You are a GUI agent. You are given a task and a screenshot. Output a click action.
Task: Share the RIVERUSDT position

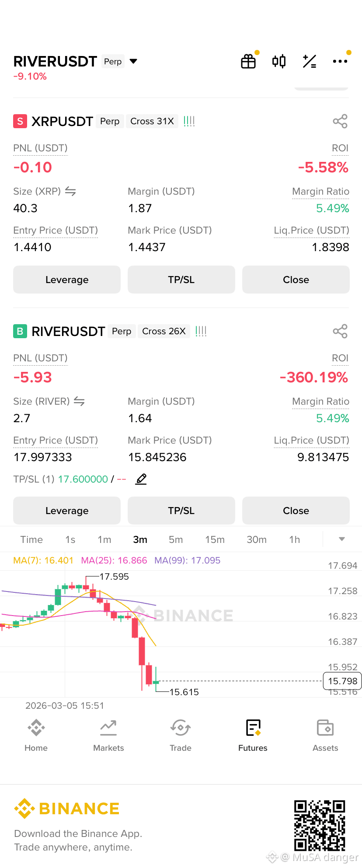tap(340, 331)
